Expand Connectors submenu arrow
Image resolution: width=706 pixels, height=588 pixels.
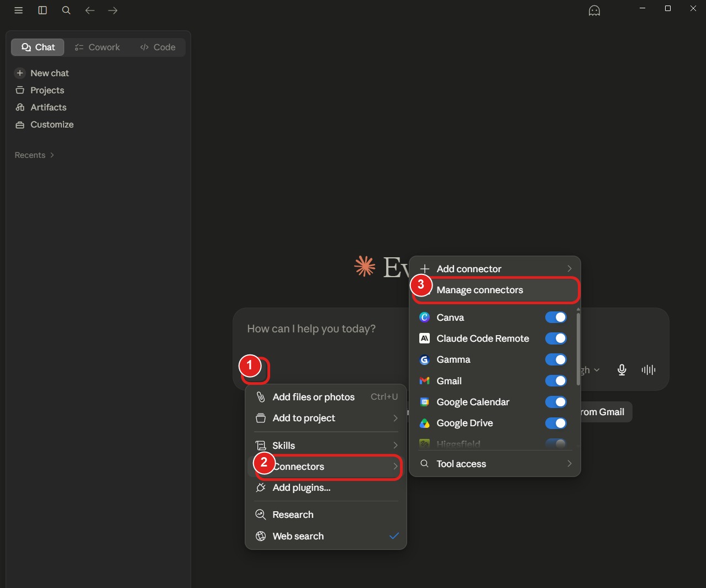click(396, 467)
